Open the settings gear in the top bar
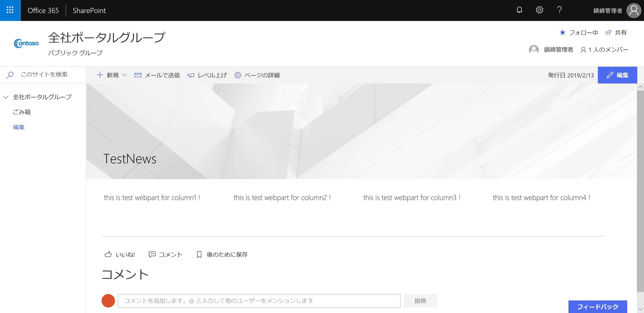Image resolution: width=644 pixels, height=313 pixels. (x=539, y=10)
